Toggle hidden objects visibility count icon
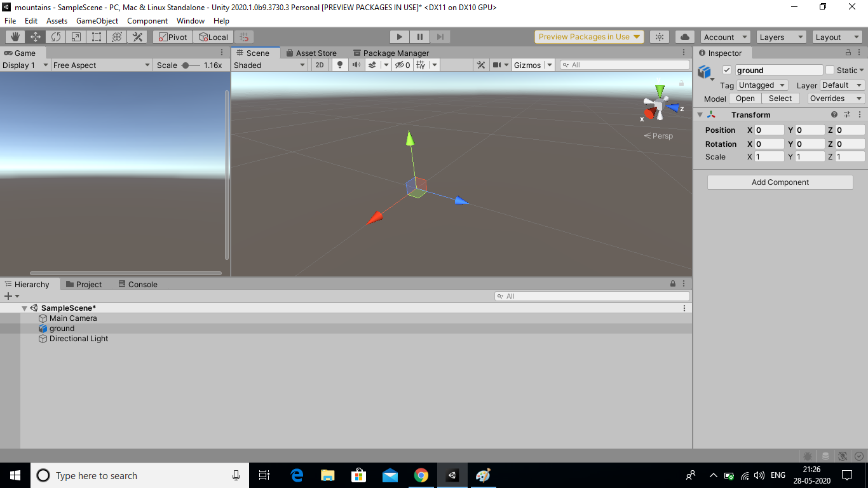The image size is (868, 488). coord(403,65)
